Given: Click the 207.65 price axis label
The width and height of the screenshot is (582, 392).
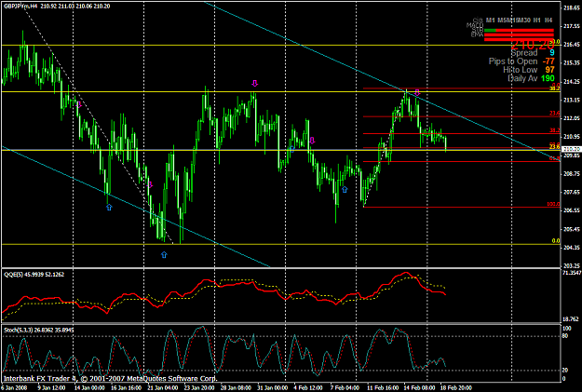Looking at the screenshot, I should click(572, 192).
